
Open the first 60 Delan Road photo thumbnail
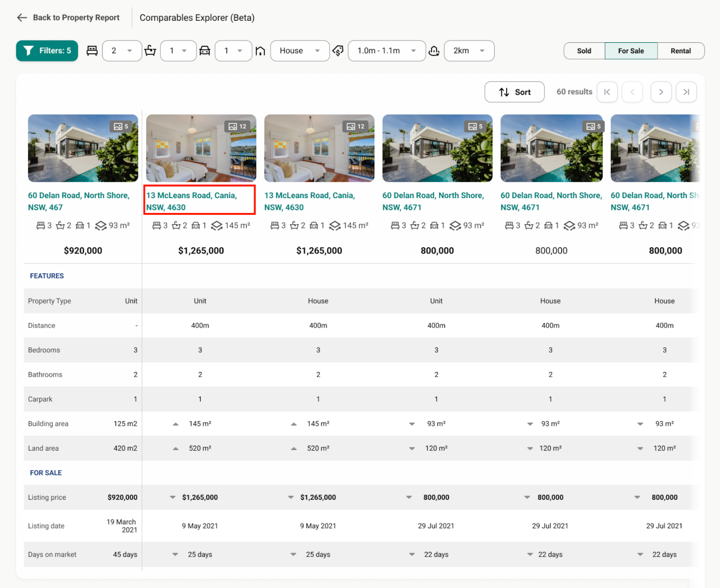point(83,148)
